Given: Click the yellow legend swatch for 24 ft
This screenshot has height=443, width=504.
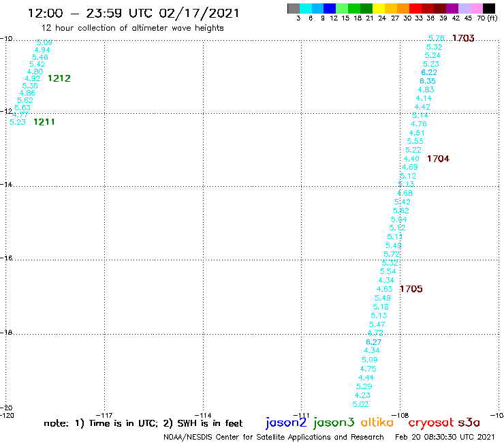Looking at the screenshot, I should [379, 8].
